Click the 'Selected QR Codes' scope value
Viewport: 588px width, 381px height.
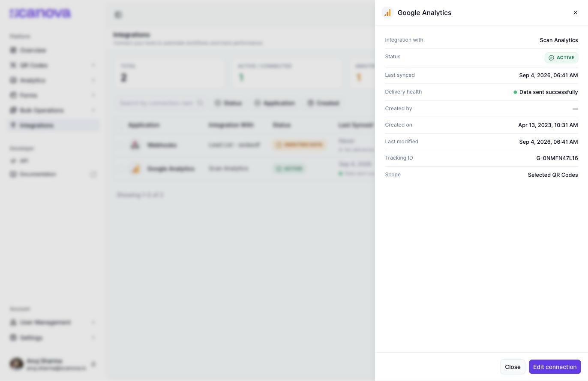point(552,175)
